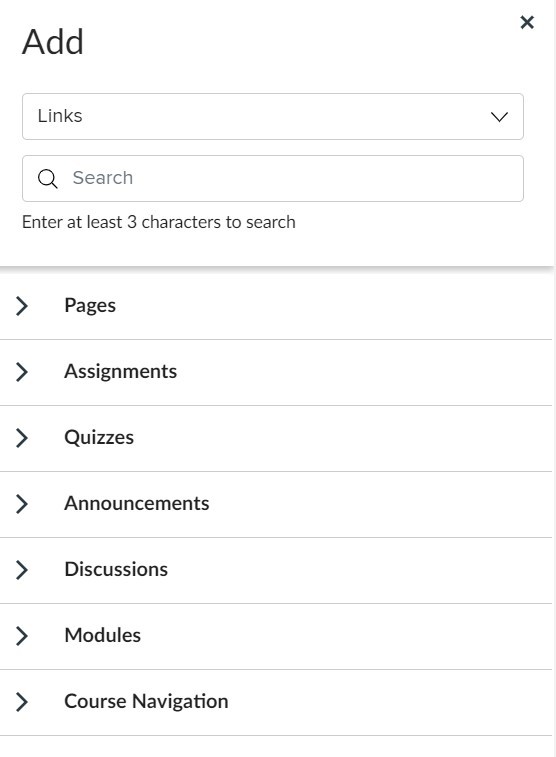Close the Add panel with X icon
This screenshot has width=556, height=757.
coord(527,22)
